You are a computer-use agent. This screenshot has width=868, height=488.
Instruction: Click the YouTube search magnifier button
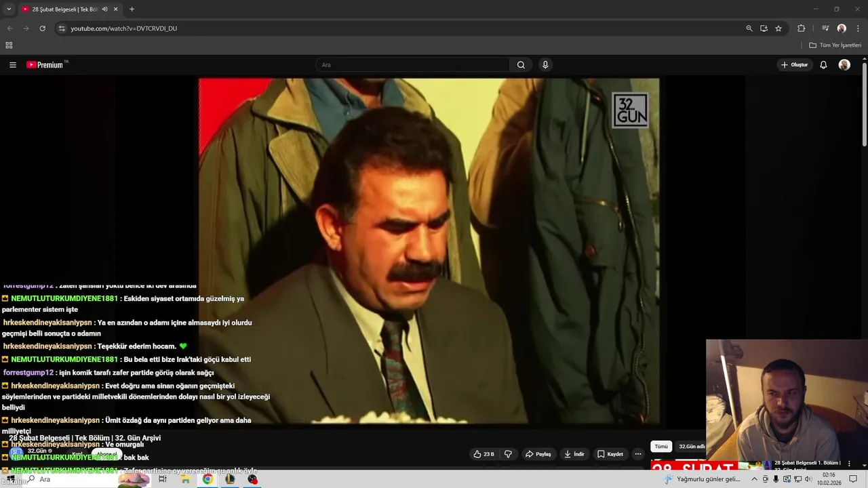[x=521, y=65]
